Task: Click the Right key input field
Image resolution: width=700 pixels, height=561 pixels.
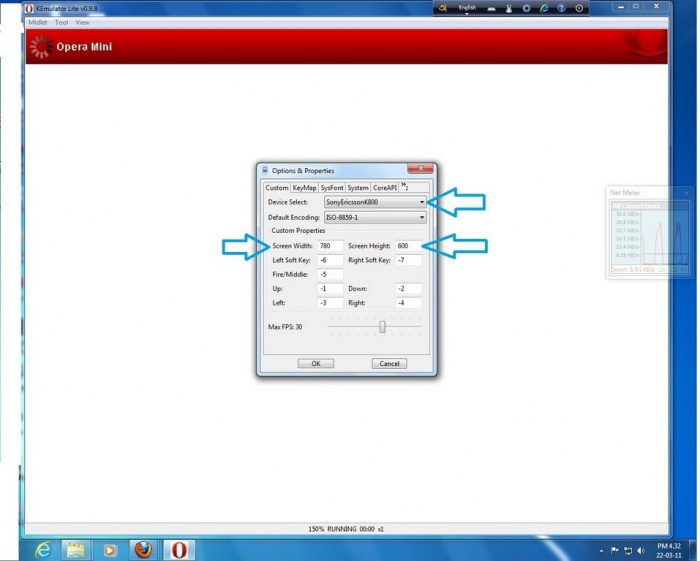Action: (408, 303)
